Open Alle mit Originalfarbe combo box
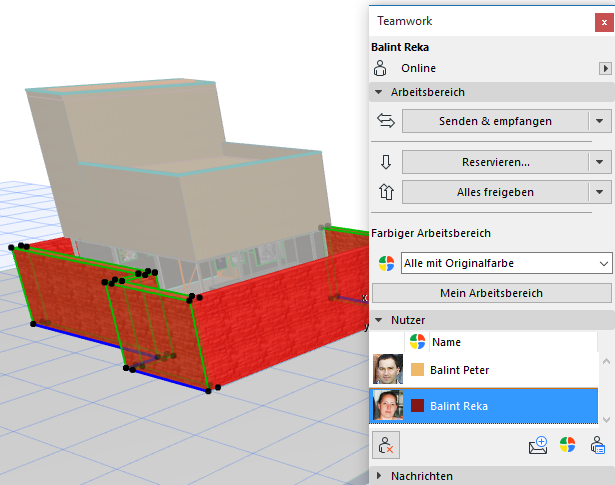Viewport: 615px width, 485px height. (x=506, y=263)
